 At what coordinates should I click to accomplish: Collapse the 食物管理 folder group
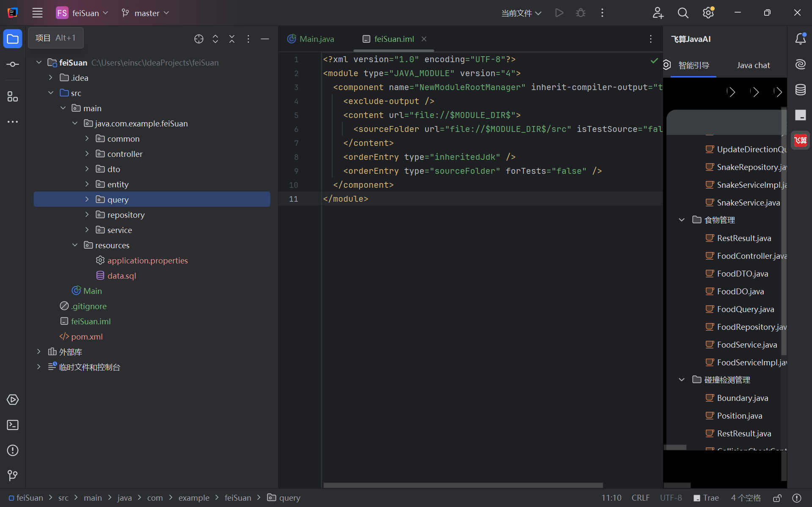[681, 220]
